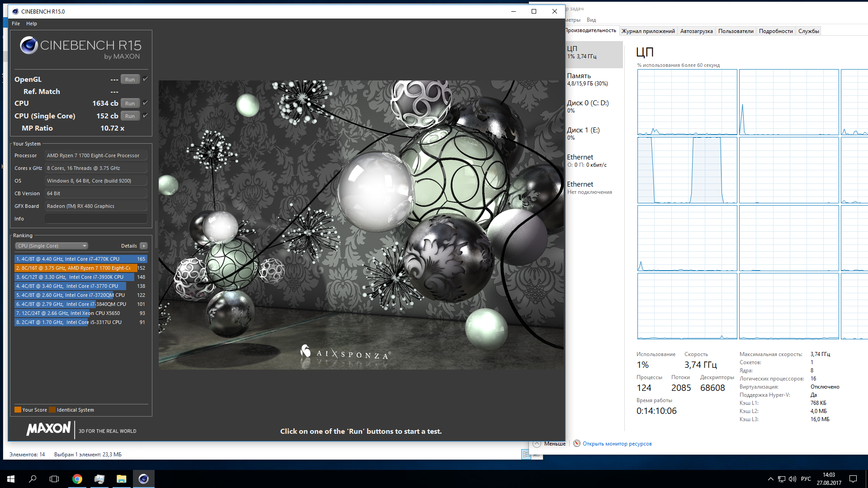
Task: Click the Info input field
Action: (x=96, y=219)
